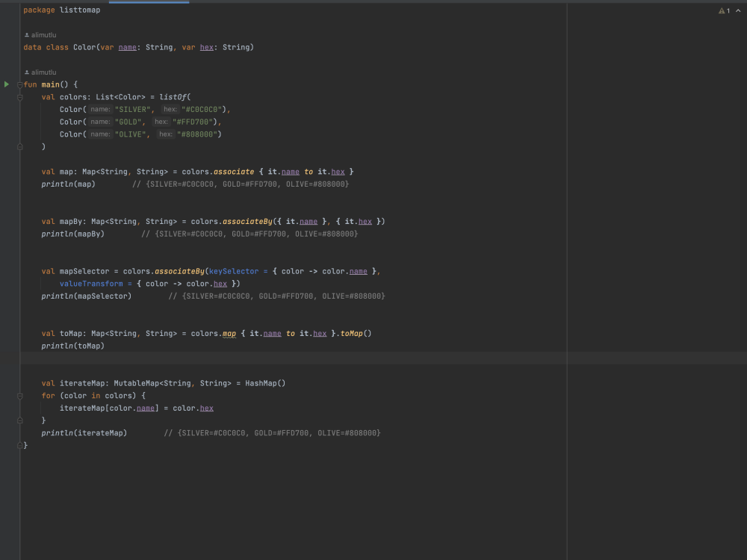Click the MutableMap type in iterateMap declaration
747x560 pixels.
tap(136, 383)
